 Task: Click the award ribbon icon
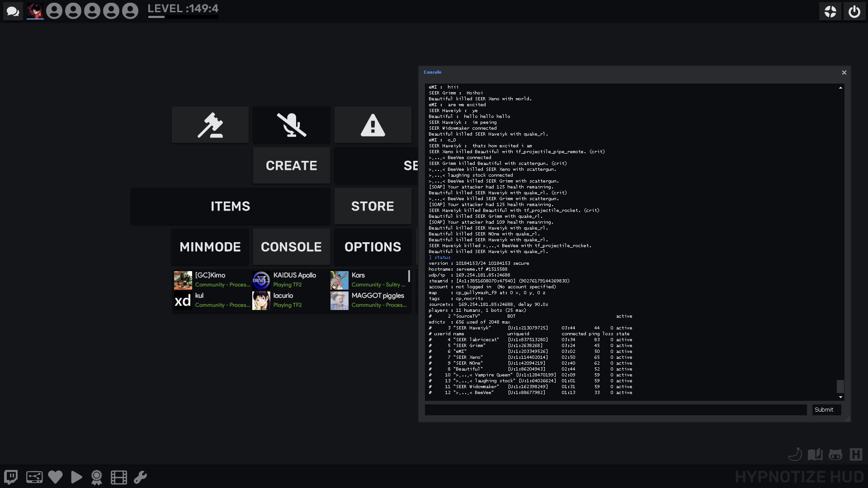[x=97, y=477]
